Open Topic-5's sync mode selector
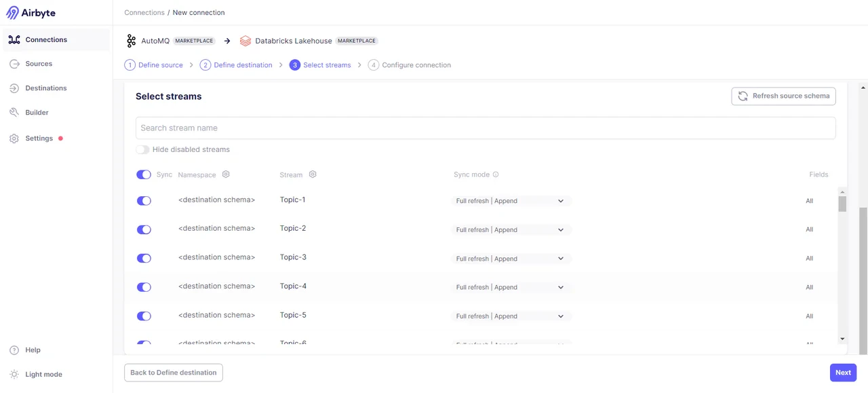Image resolution: width=868 pixels, height=393 pixels. click(x=509, y=316)
